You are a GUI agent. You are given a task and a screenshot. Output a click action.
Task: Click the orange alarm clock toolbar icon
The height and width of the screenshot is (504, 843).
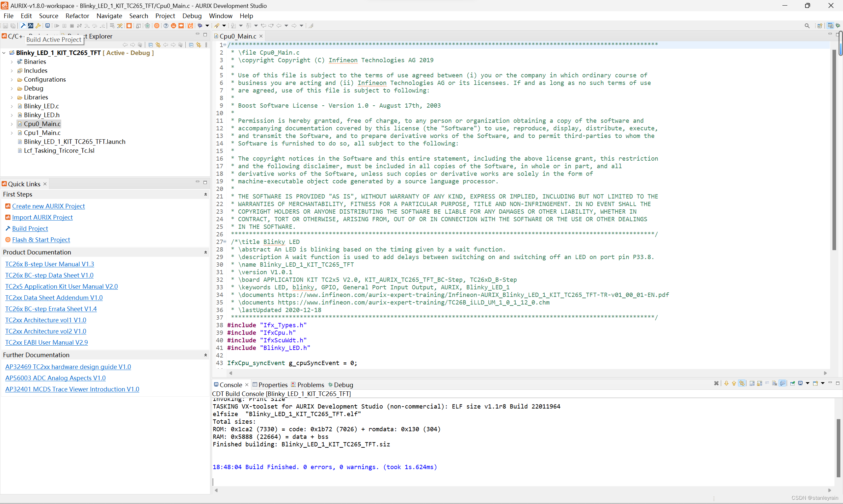129,26
